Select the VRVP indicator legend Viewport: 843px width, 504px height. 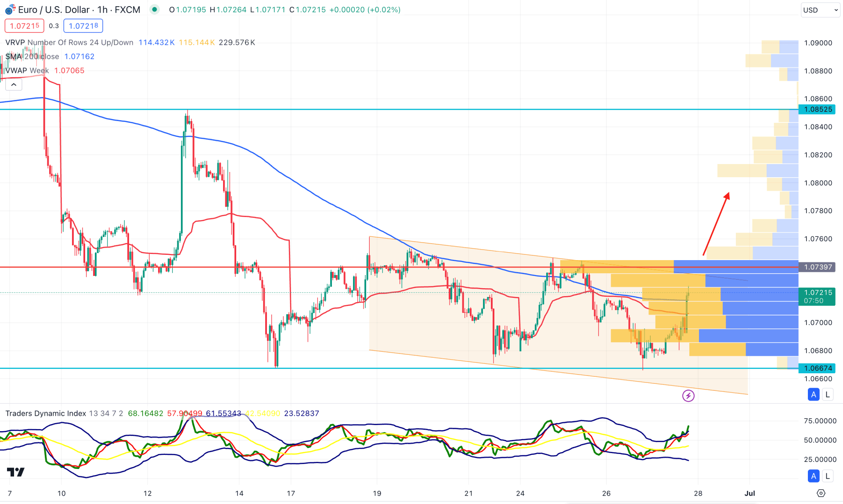point(69,43)
